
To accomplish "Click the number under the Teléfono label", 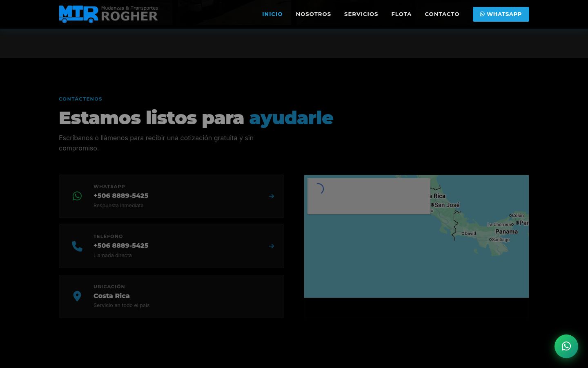I will tap(121, 246).
